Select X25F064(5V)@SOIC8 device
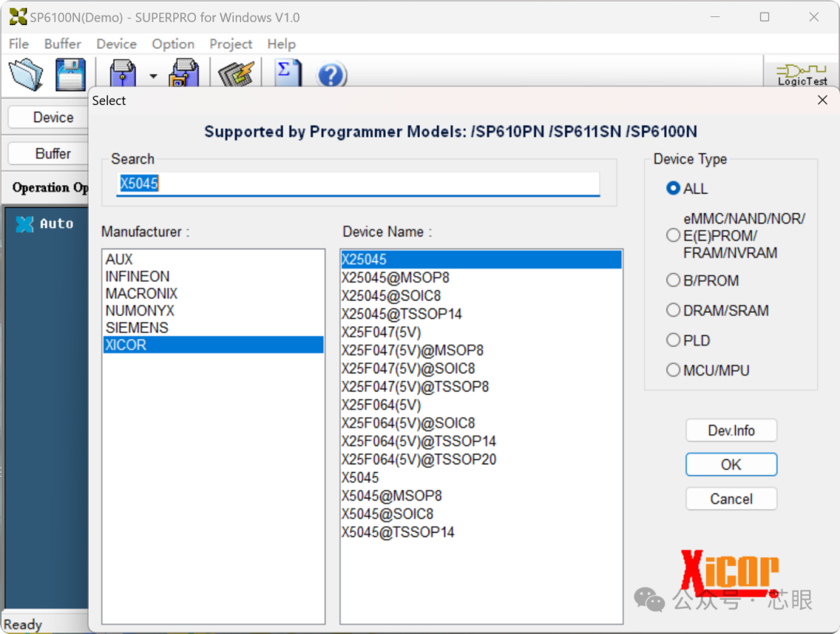840x634 pixels. coord(481,423)
